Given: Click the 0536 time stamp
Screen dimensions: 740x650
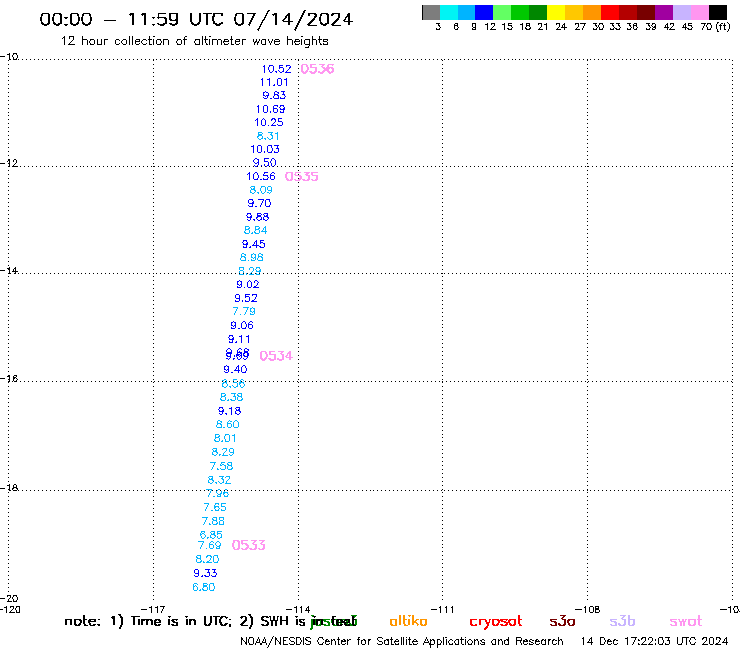Looking at the screenshot, I should pos(317,69).
